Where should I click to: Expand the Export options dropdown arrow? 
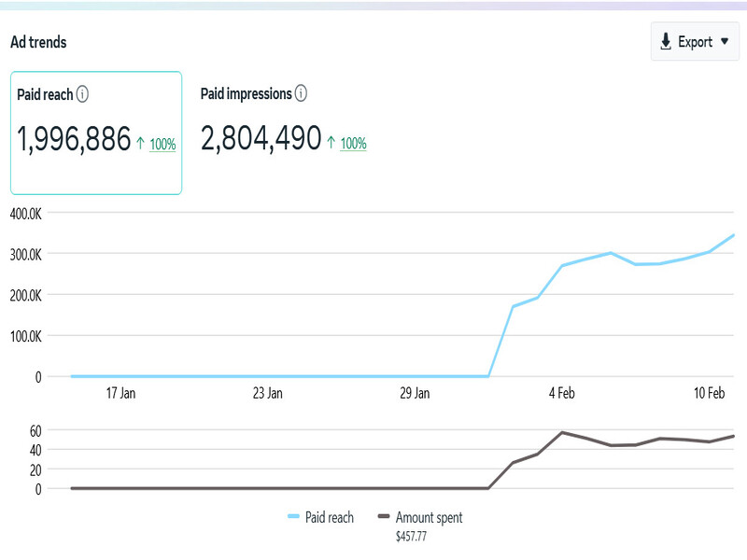724,41
